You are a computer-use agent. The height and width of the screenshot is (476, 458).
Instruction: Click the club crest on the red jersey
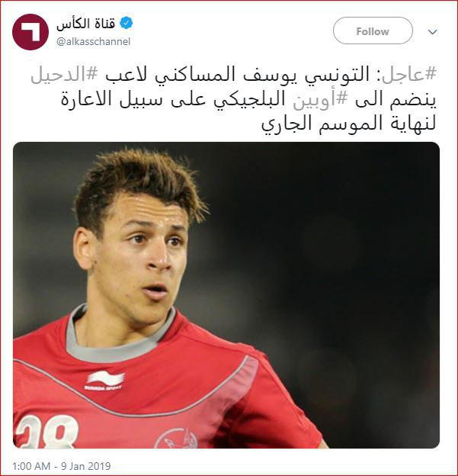(176, 439)
